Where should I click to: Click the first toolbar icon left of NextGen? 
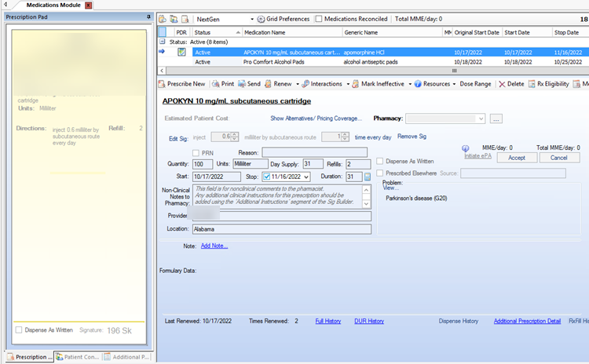tap(163, 19)
